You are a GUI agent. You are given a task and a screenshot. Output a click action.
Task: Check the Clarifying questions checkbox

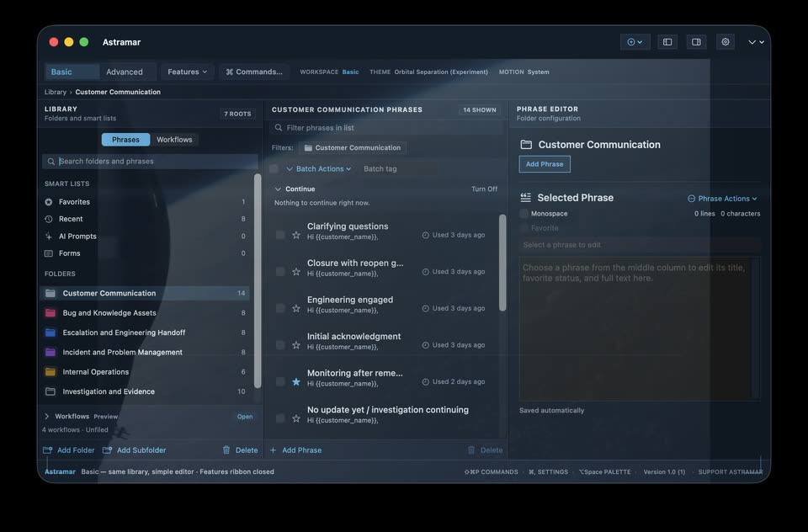point(280,235)
